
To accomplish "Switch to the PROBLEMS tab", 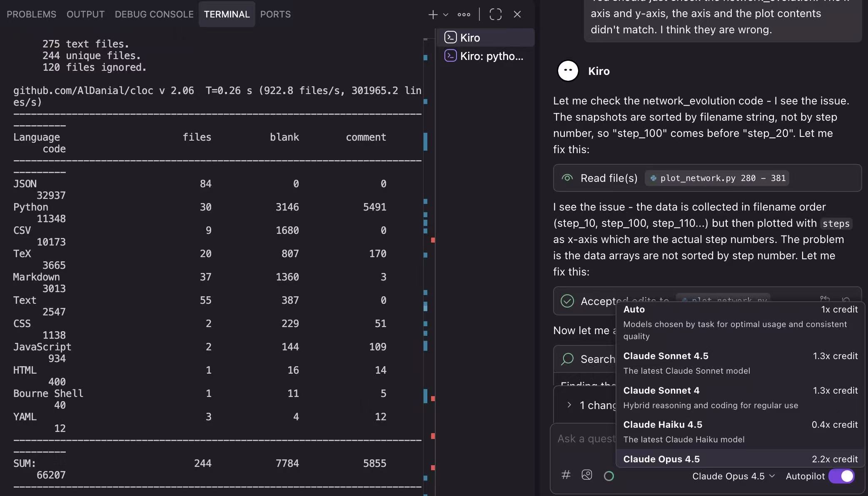I will (31, 14).
